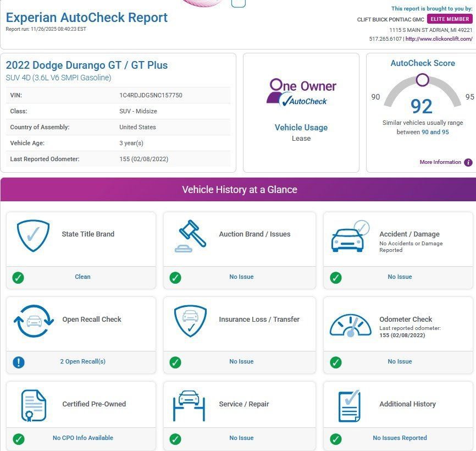Click the Vehicle History at a Glance header
Image resolution: width=476 pixels, height=451 pixels.
point(239,190)
